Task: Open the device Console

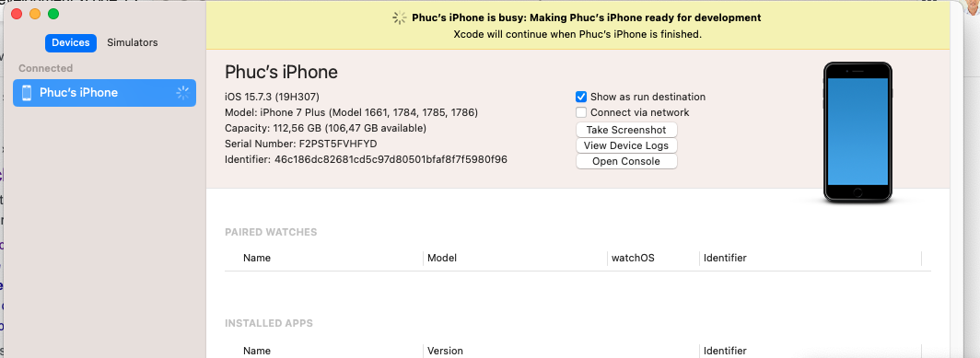Action: 626,161
